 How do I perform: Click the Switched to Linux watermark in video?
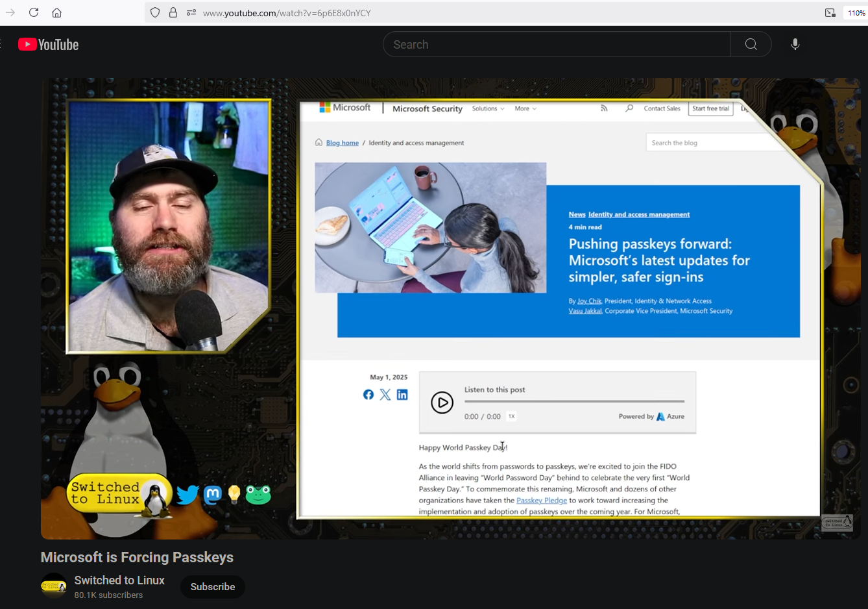pyautogui.click(x=837, y=523)
